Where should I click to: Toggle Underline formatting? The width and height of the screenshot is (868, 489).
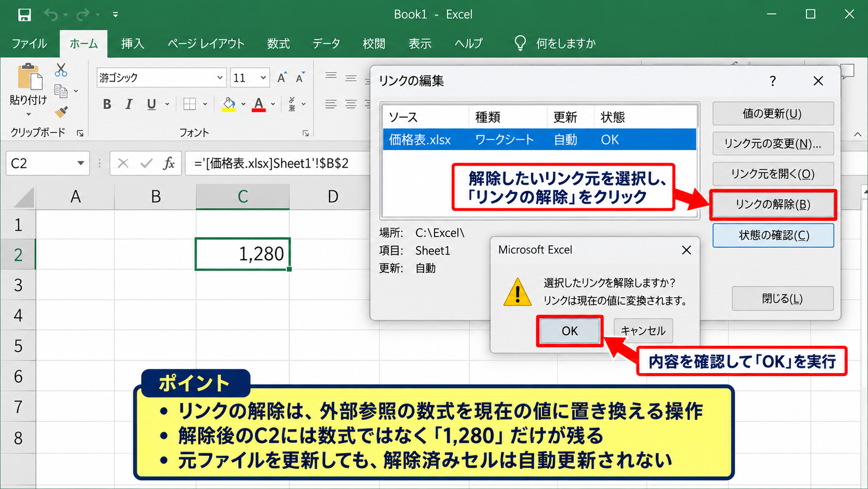click(x=151, y=104)
